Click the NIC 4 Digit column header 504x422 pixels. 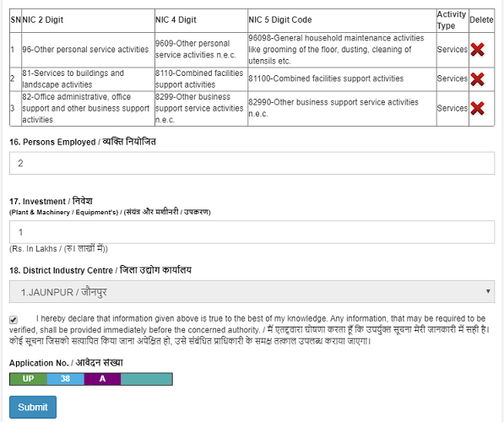tap(176, 20)
